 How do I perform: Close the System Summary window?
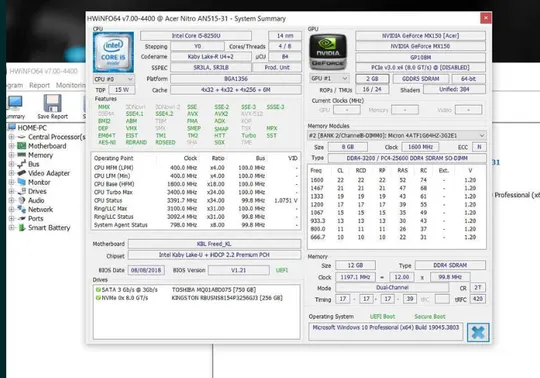click(486, 18)
